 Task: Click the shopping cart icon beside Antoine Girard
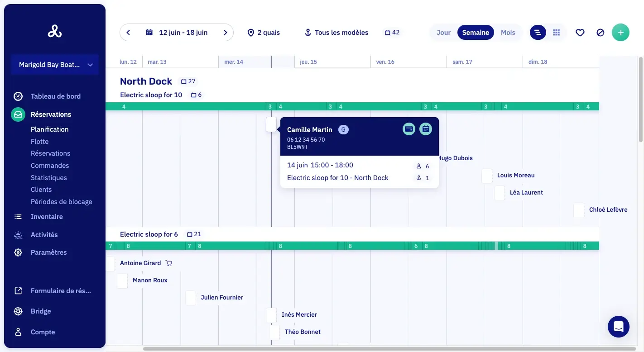169,263
